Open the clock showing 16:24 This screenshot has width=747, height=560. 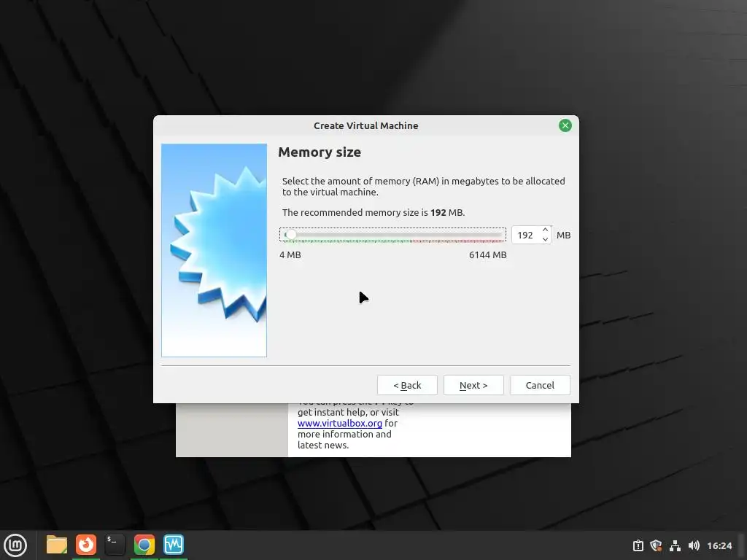tap(719, 545)
